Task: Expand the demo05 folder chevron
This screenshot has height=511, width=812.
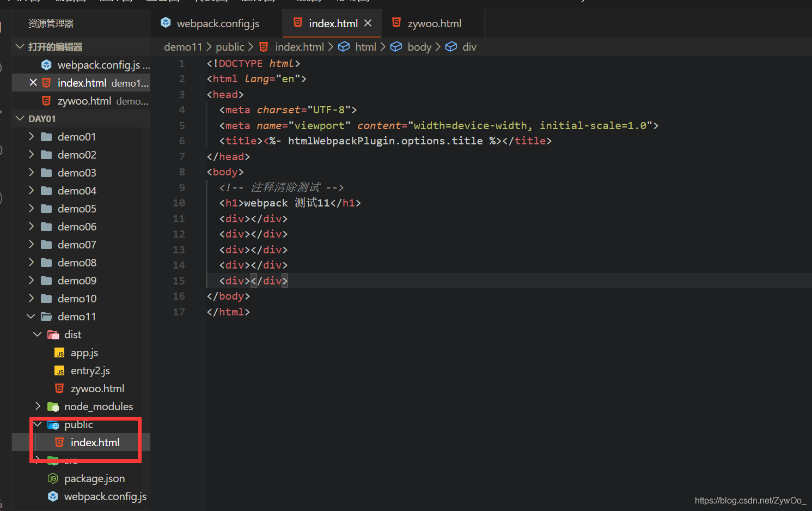Action: (32, 208)
